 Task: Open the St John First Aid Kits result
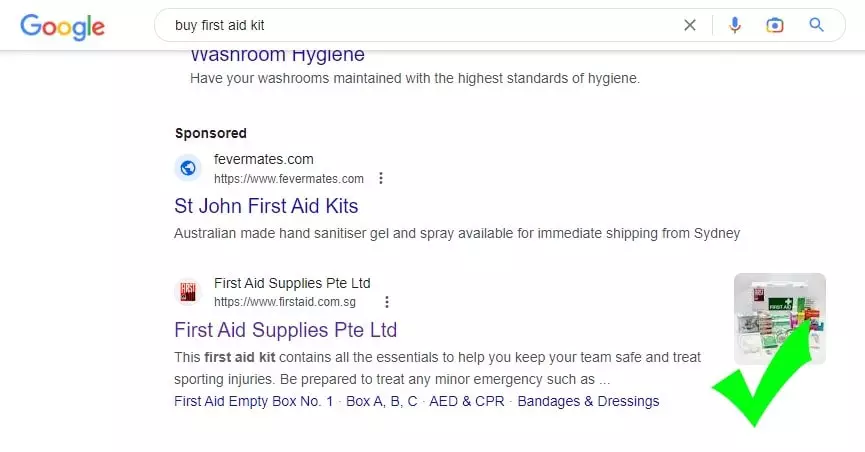click(x=266, y=206)
